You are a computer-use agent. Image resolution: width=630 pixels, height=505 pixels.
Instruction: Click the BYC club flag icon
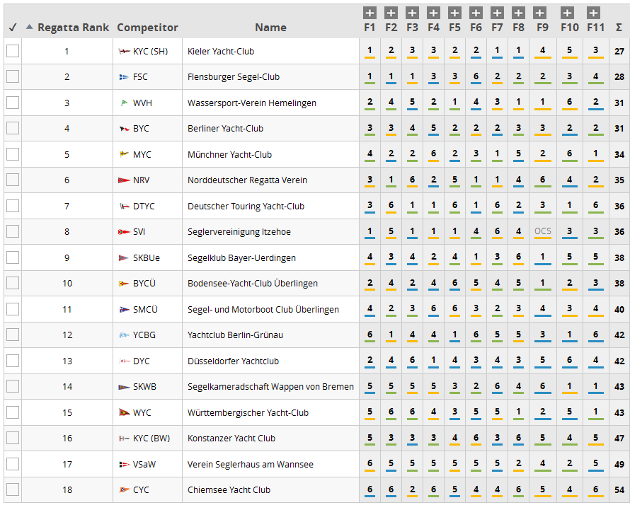pyautogui.click(x=124, y=129)
